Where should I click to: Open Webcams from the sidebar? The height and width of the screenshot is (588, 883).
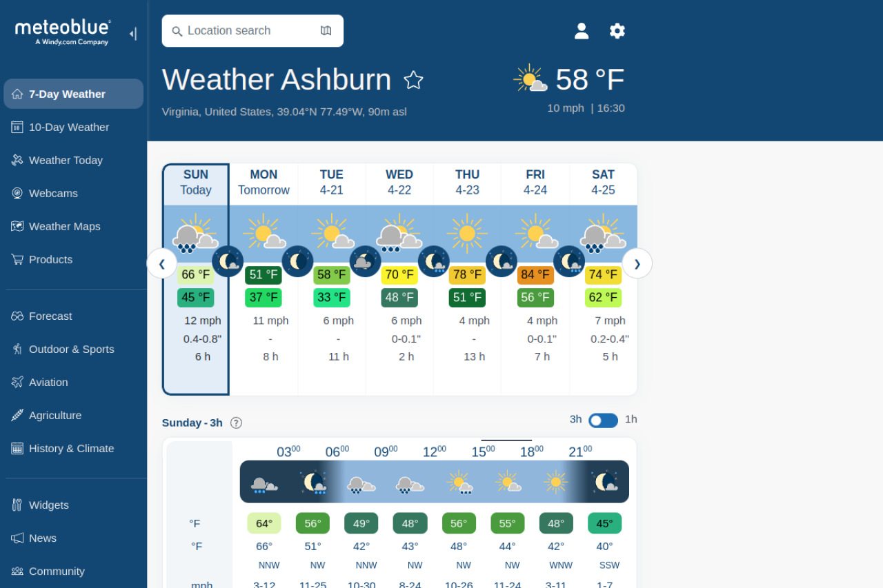[53, 193]
